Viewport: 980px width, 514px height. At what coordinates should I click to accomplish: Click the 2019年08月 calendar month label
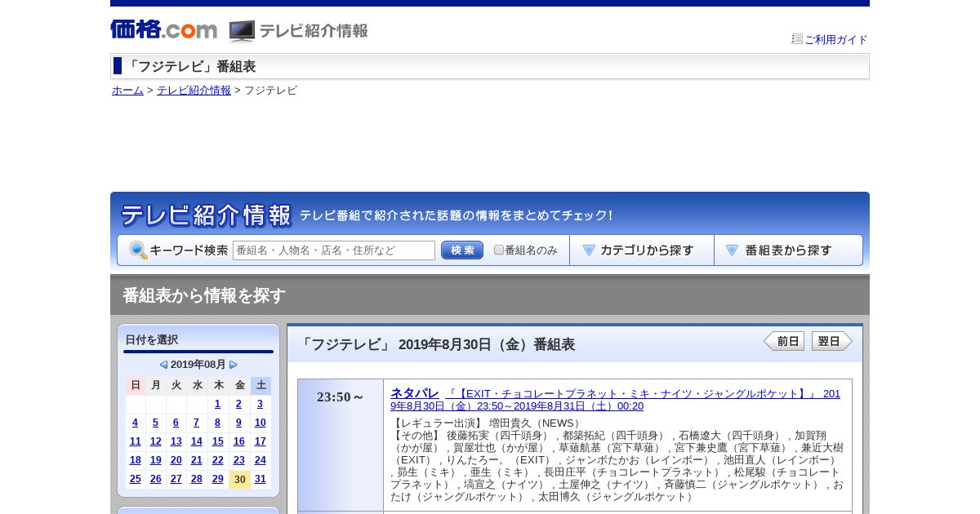(x=198, y=365)
